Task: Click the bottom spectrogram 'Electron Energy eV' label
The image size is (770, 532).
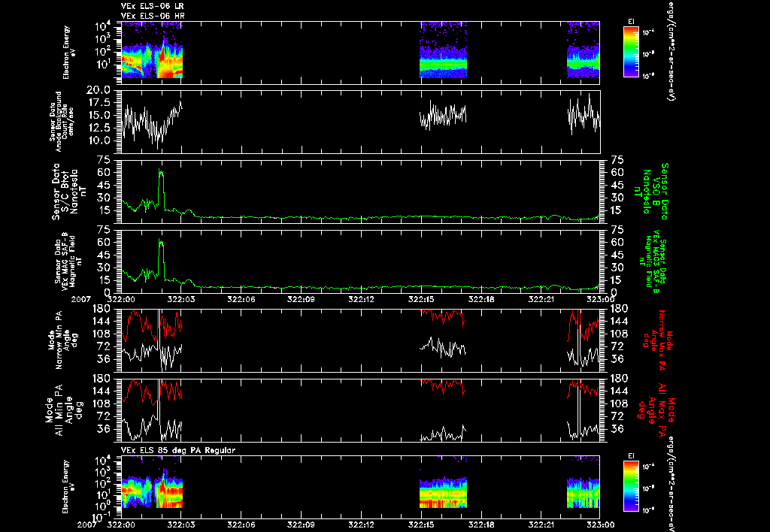Action: tap(70, 486)
